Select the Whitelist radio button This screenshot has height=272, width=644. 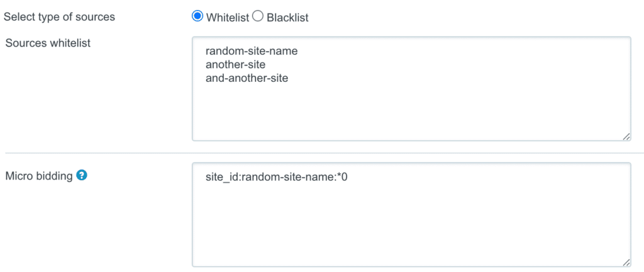[197, 17]
